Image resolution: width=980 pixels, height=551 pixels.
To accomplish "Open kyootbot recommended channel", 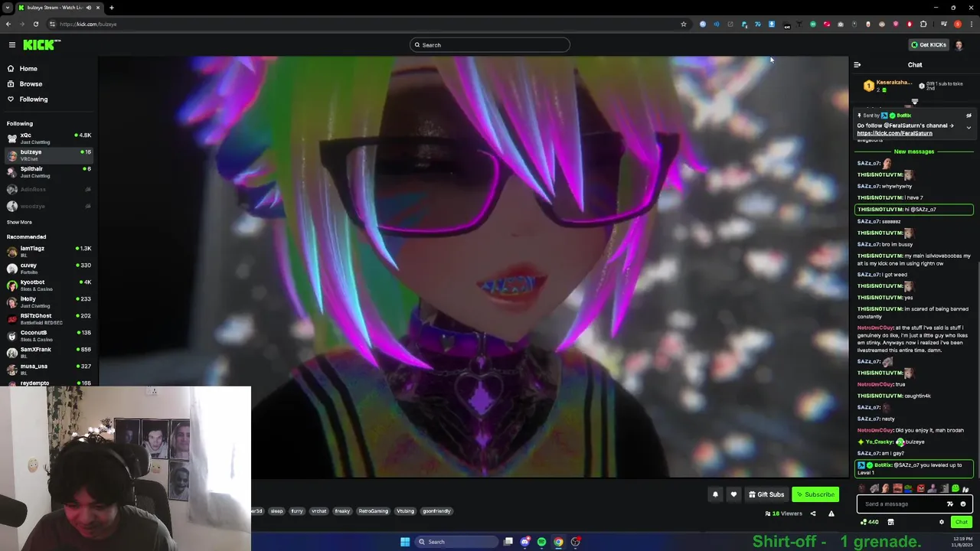I will (x=49, y=285).
